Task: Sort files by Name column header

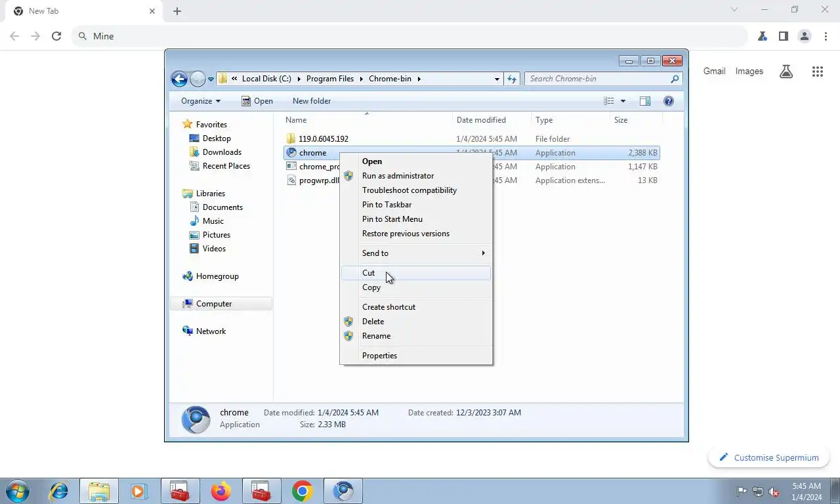Action: 367,120
